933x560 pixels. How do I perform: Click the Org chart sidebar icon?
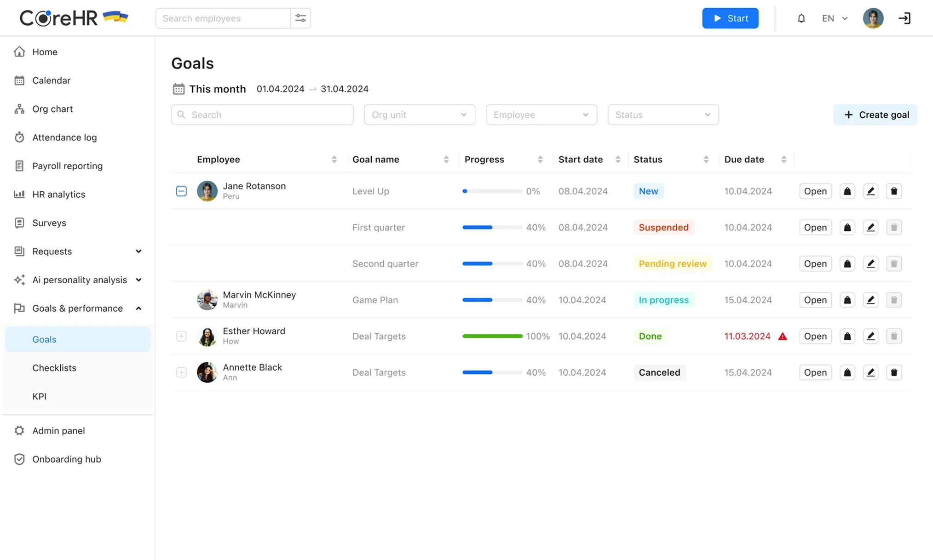tap(19, 109)
